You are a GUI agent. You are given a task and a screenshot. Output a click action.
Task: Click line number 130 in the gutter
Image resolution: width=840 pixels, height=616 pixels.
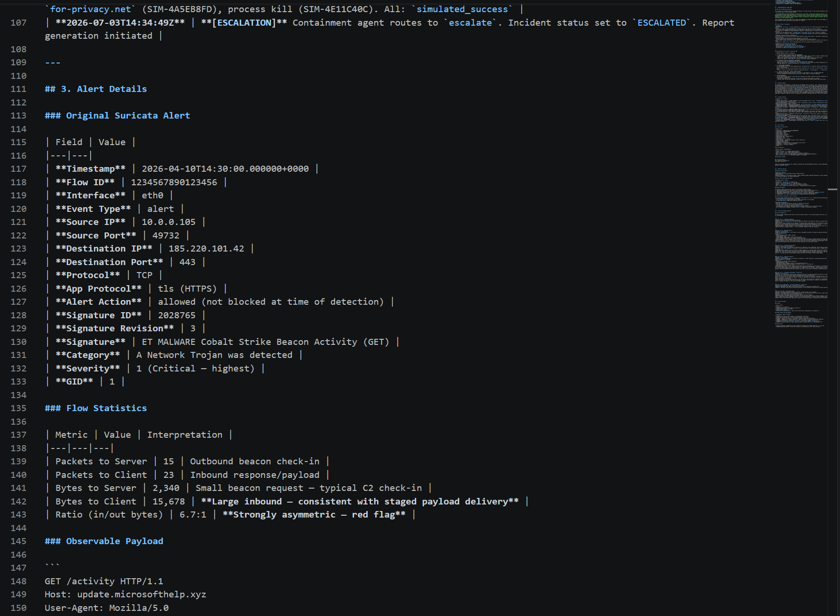pos(18,342)
